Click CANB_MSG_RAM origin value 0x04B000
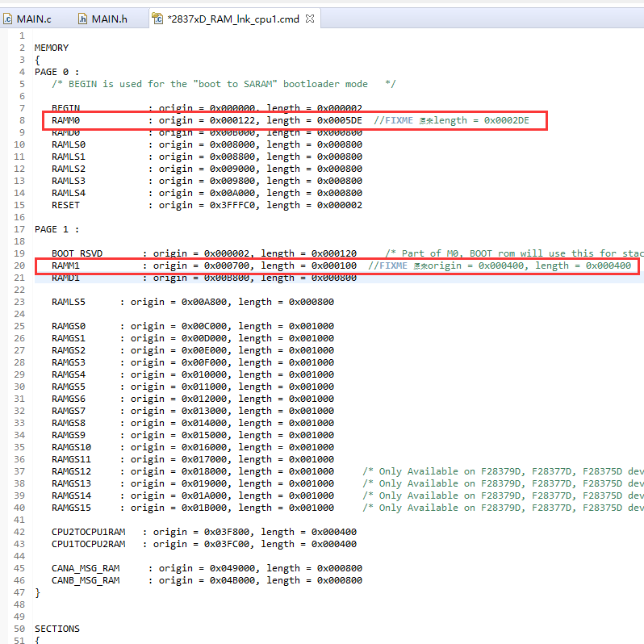The height and width of the screenshot is (644, 644). (232, 580)
